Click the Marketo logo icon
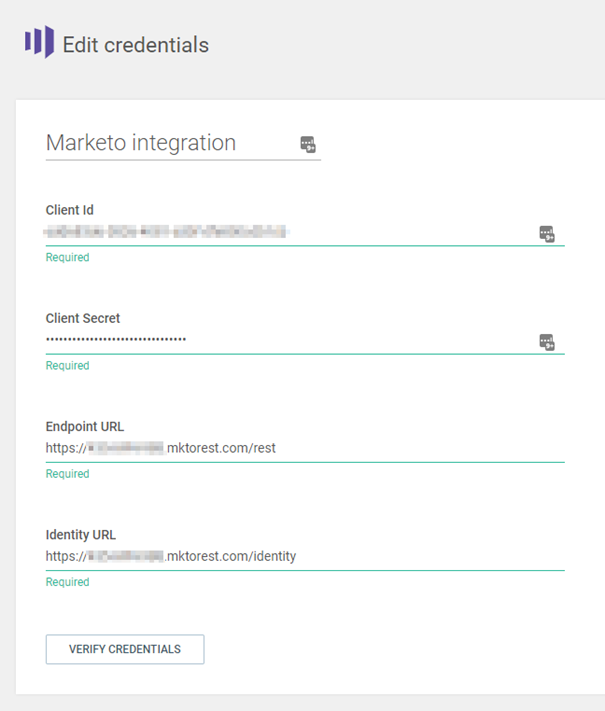 [x=39, y=43]
